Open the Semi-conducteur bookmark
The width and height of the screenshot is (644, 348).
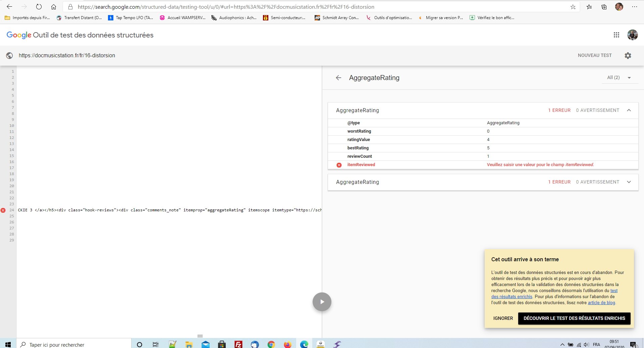click(284, 18)
